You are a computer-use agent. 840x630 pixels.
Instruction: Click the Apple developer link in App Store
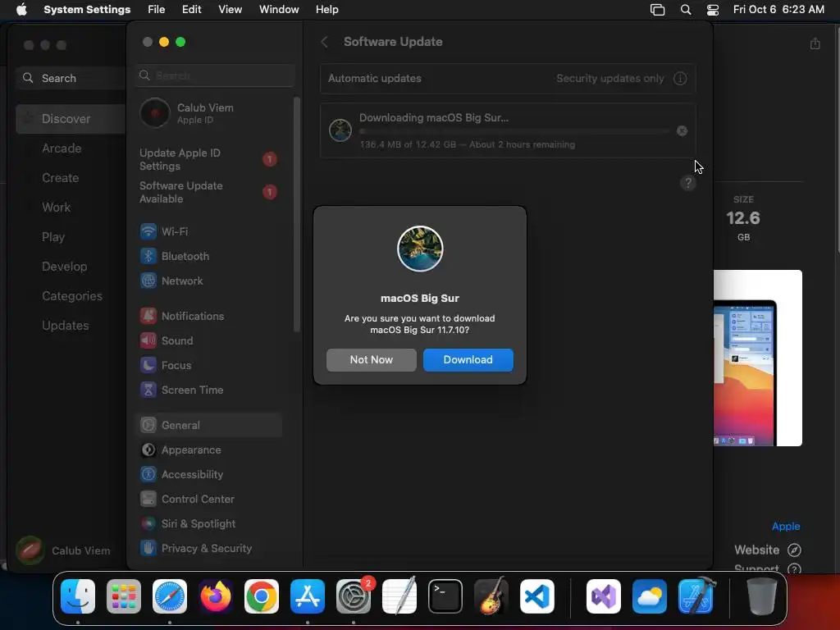(785, 526)
